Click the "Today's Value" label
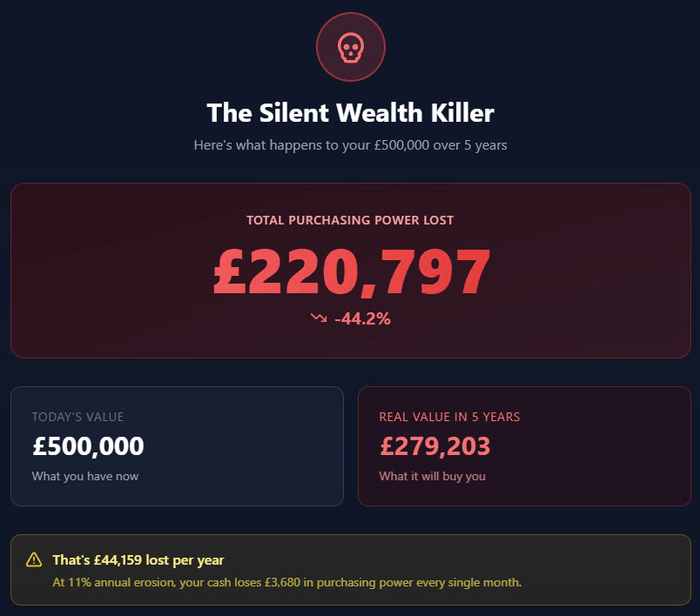 (77, 418)
